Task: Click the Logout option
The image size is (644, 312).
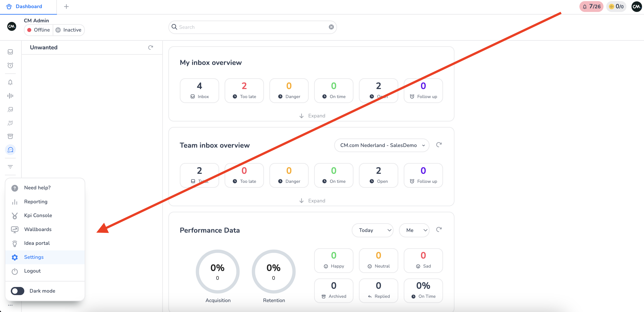Action: pos(32,271)
